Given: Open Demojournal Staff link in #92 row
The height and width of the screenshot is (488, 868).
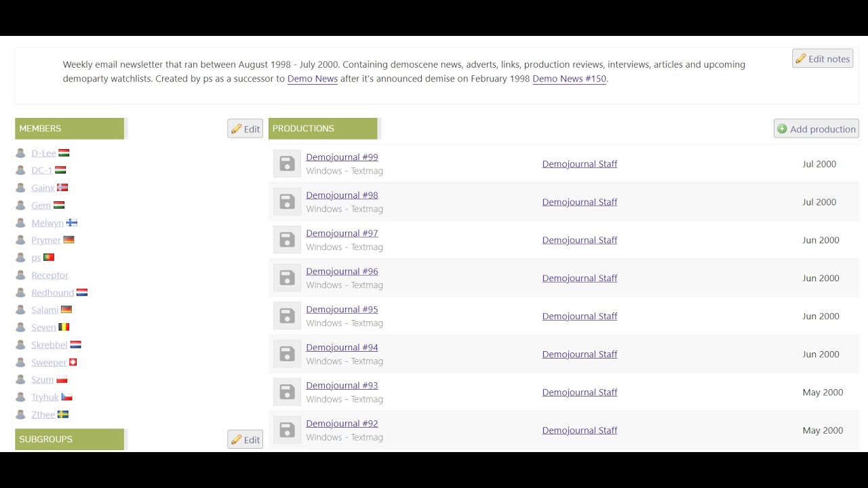Looking at the screenshot, I should point(580,430).
